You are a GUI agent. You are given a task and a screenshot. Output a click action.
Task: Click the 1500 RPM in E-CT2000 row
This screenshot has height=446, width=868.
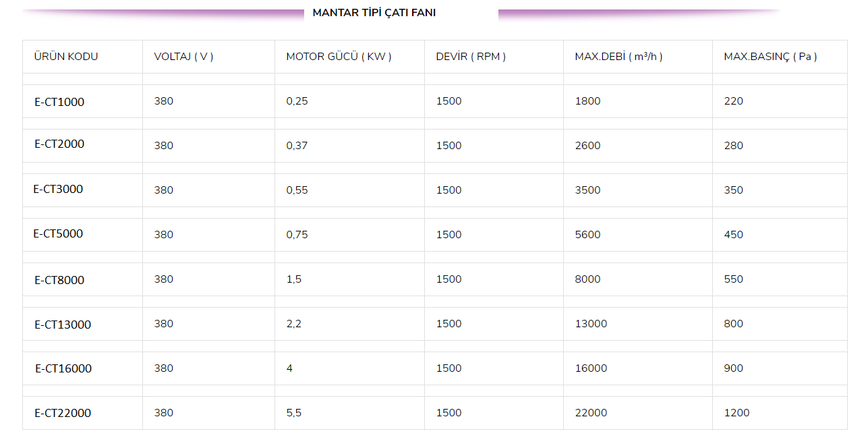pyautogui.click(x=449, y=146)
